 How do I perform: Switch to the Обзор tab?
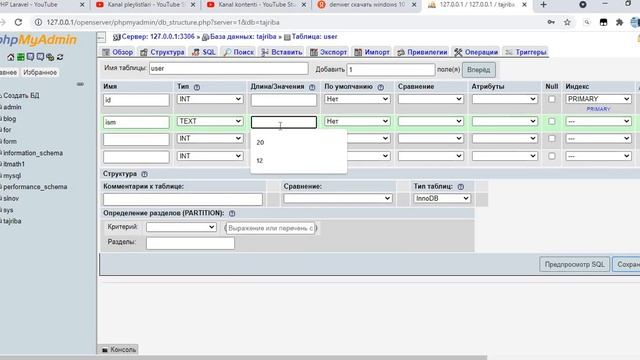click(118, 52)
